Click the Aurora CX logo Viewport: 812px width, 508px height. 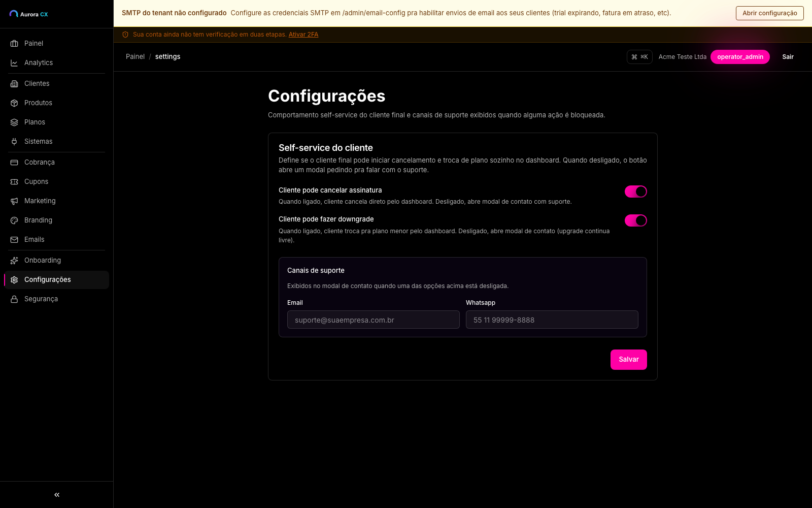[28, 14]
